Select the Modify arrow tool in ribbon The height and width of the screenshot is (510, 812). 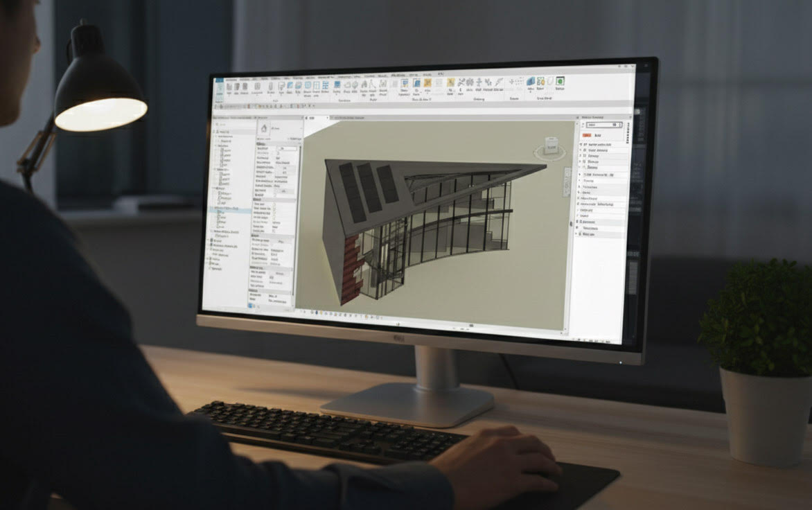click(219, 89)
